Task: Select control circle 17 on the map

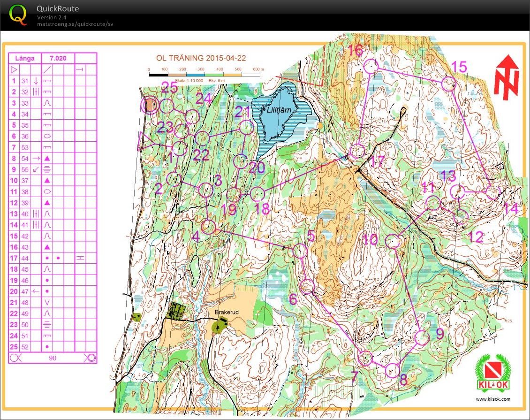Action: pyautogui.click(x=357, y=151)
